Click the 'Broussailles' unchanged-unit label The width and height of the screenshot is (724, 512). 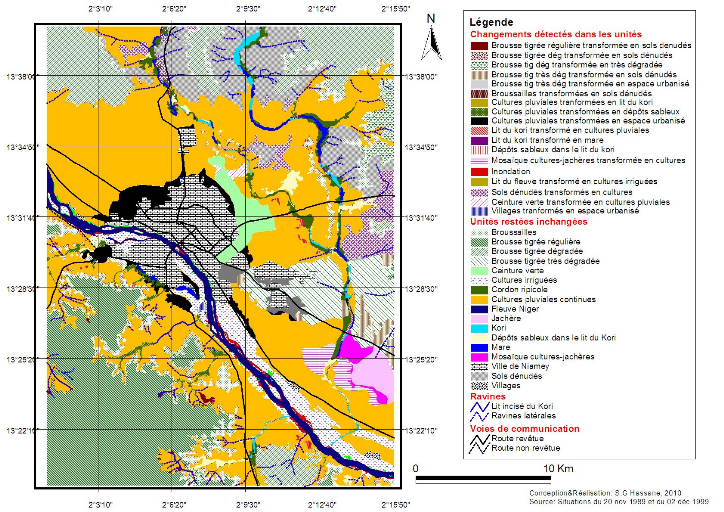point(514,232)
